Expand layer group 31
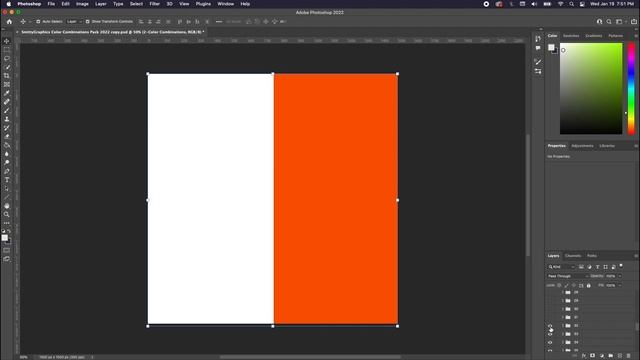This screenshot has width=640, height=360. tap(562, 317)
